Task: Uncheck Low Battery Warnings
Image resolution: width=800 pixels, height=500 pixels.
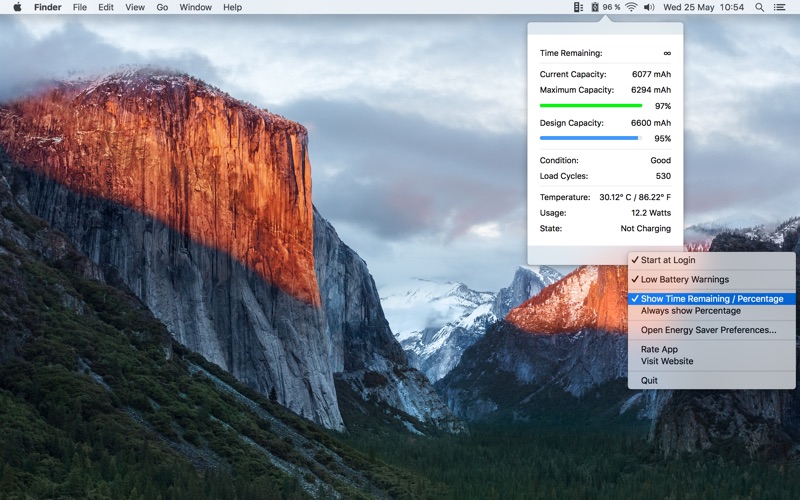Action: (684, 279)
